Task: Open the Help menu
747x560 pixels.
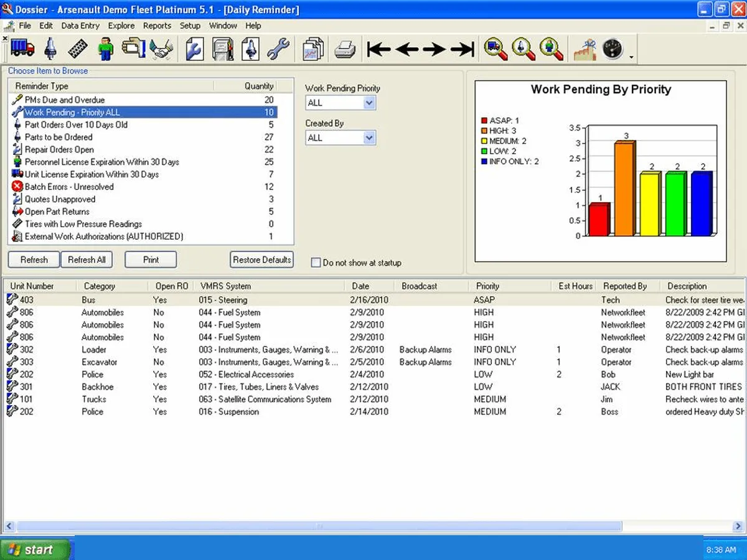Action: click(x=253, y=26)
